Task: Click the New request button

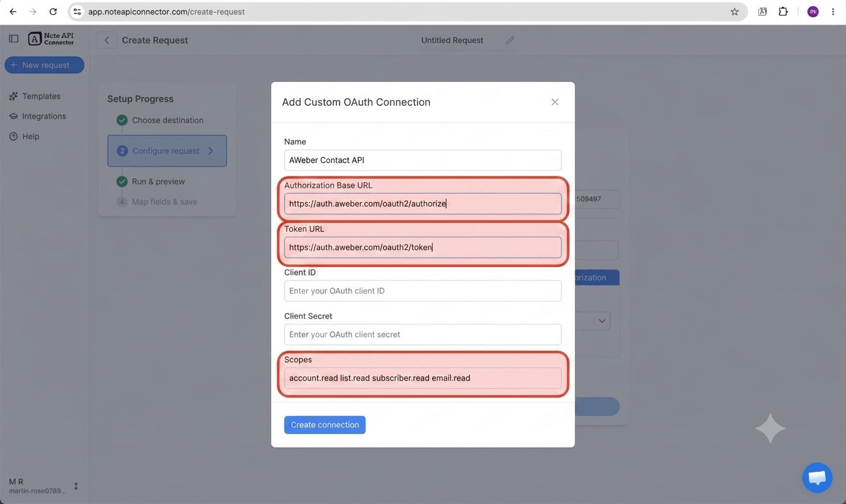Action: pos(44,65)
